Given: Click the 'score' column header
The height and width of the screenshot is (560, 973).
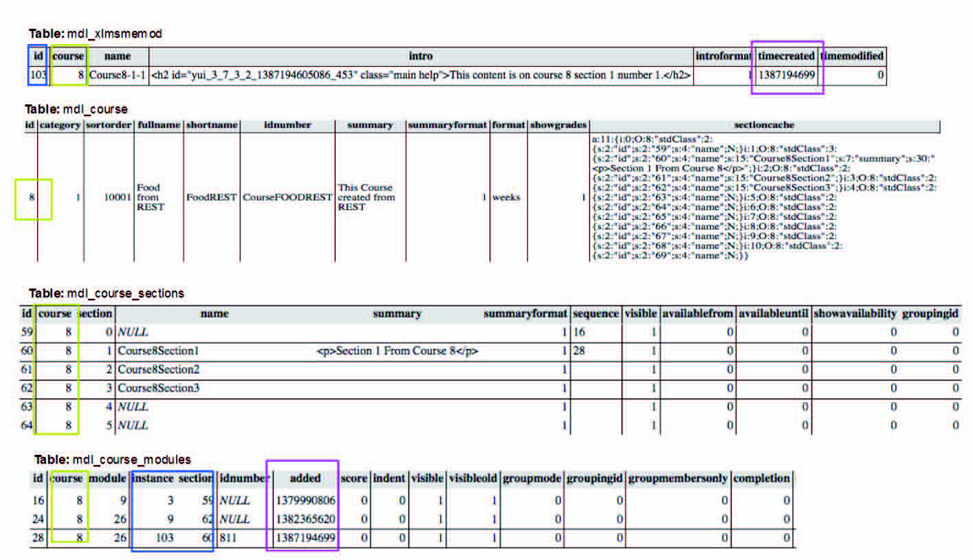Looking at the screenshot, I should coord(354,478).
